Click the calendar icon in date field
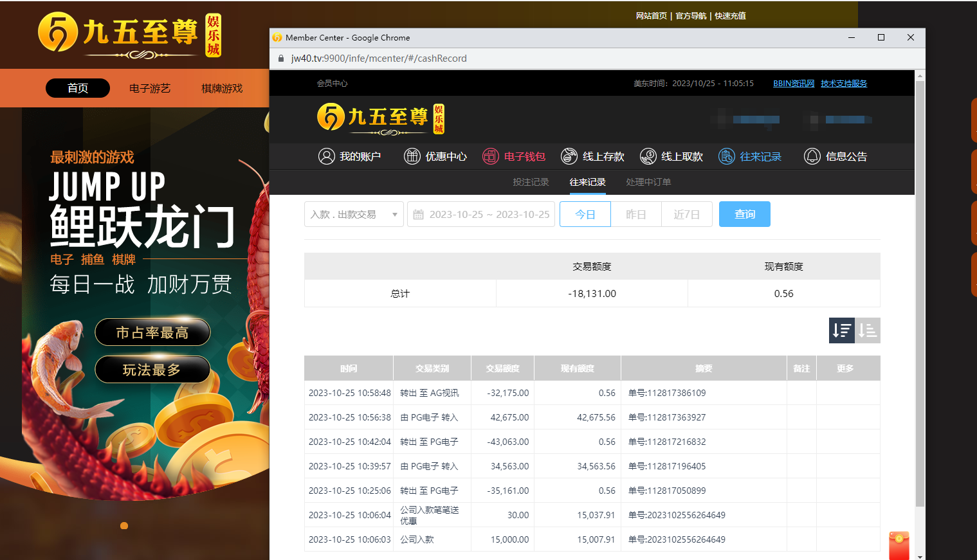The image size is (977, 560). (x=418, y=215)
